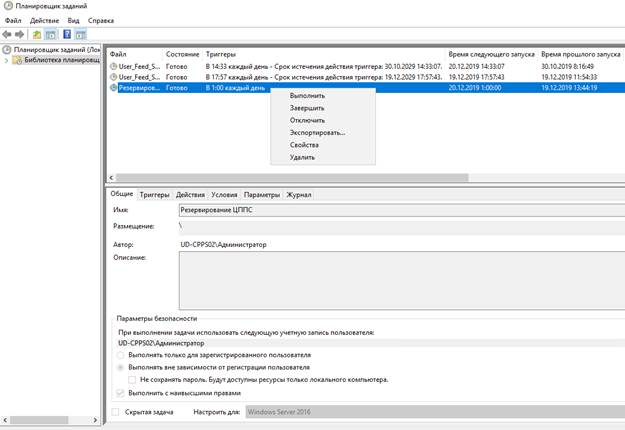Open the Действие menu

click(44, 21)
